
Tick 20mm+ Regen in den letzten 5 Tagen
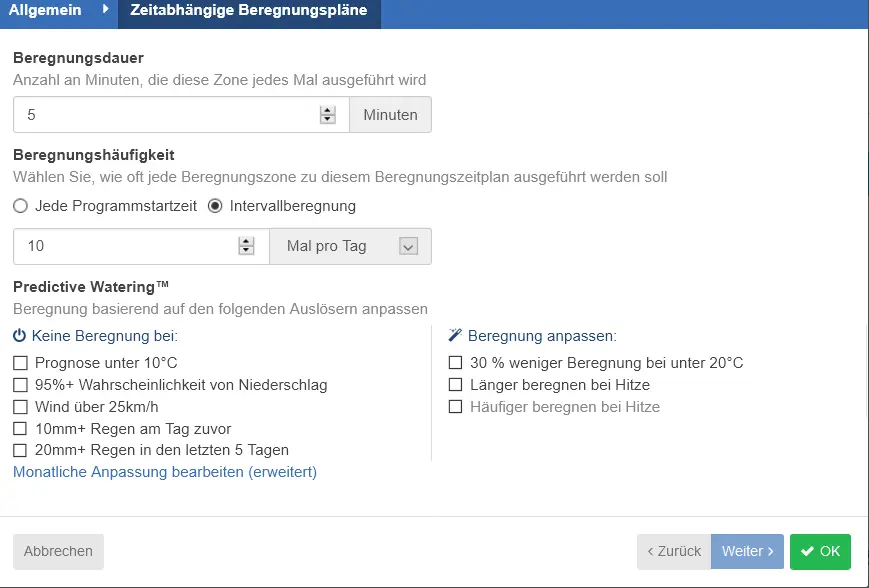[x=20, y=451]
